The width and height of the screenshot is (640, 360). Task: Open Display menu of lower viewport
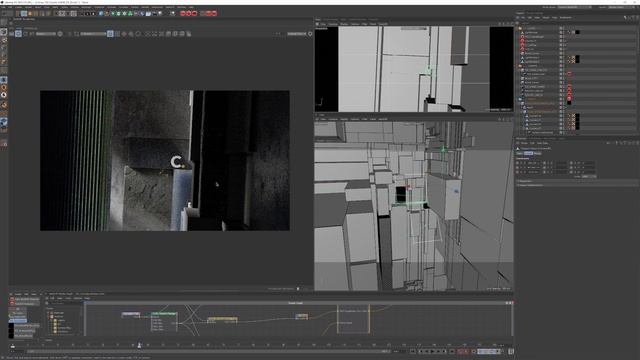(x=344, y=119)
